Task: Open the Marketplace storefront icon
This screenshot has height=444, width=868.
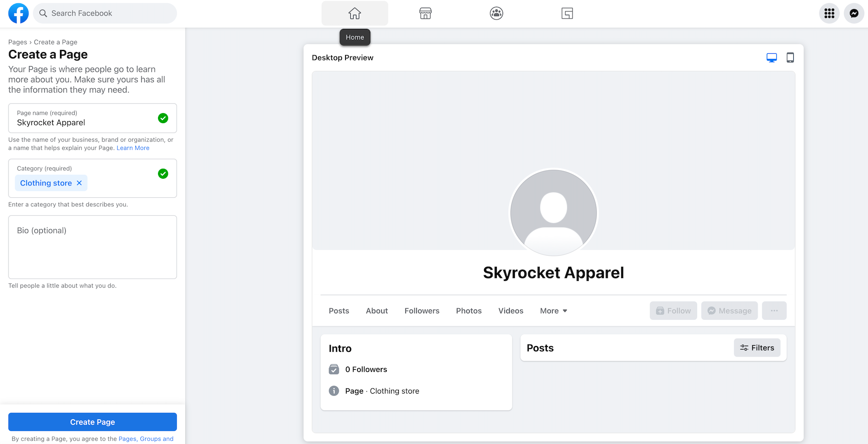Action: (425, 13)
